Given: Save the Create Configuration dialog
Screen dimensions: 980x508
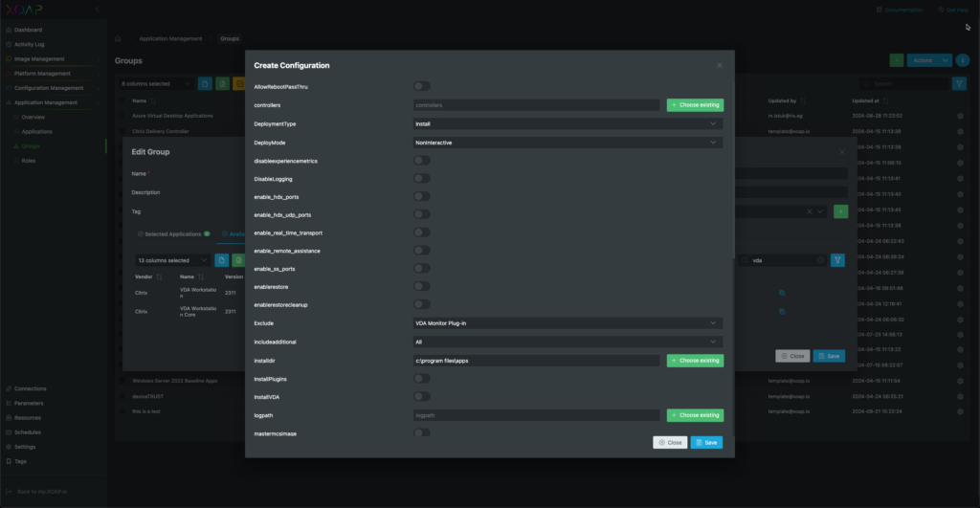Looking at the screenshot, I should click(x=706, y=442).
